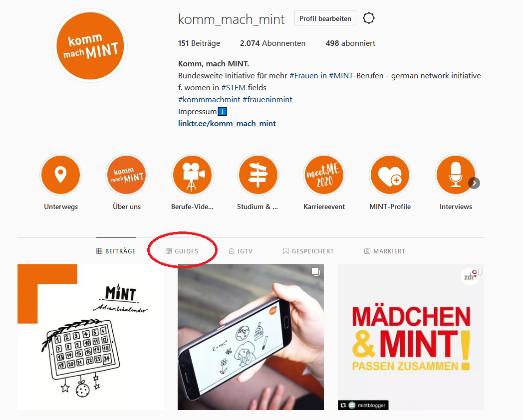Screen dimensions: 523x420
Task: Open the settings gear next to Profil bearbeiten
Action: [x=369, y=18]
